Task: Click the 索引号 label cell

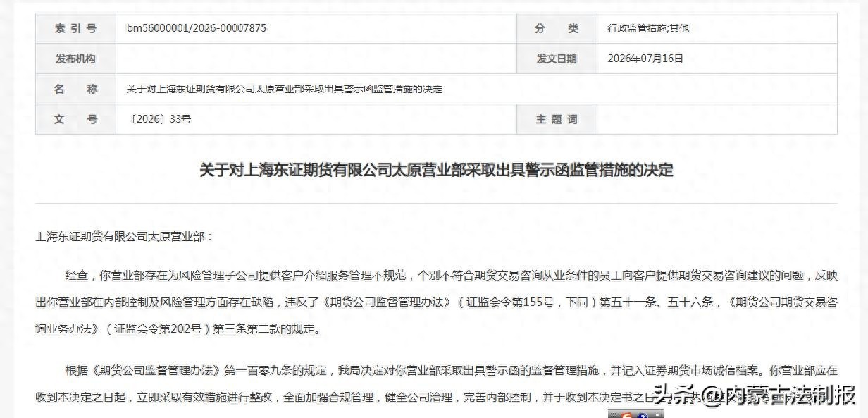Action: coord(75,29)
